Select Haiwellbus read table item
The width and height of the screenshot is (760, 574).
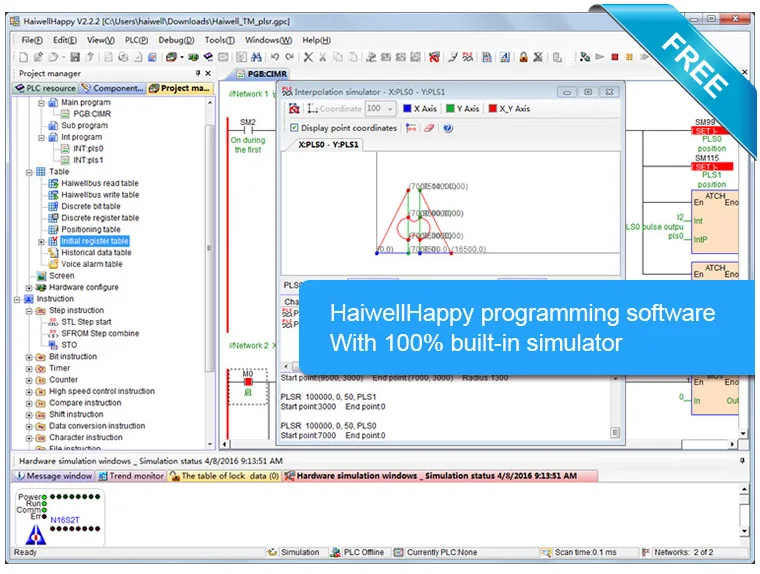tap(100, 183)
